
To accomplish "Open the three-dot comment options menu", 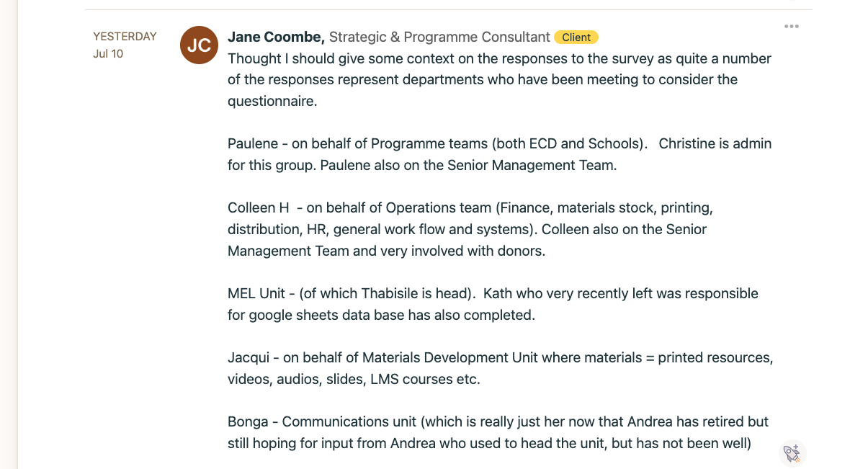I will 792,27.
